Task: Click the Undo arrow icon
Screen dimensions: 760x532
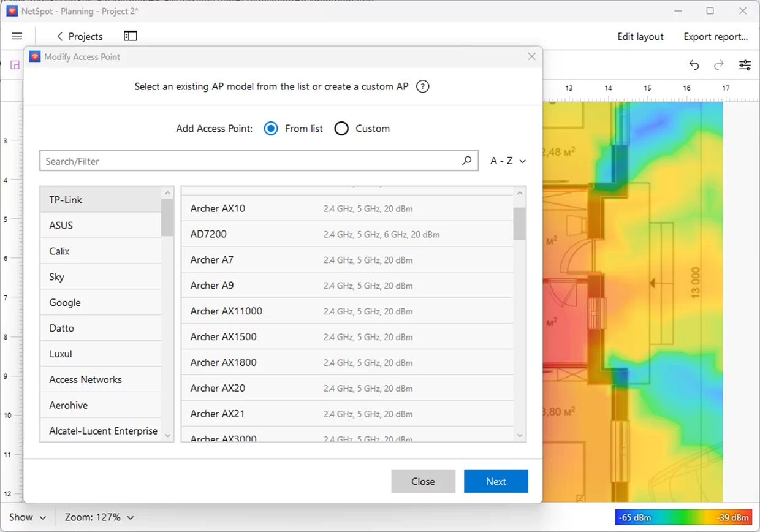Action: click(x=693, y=64)
